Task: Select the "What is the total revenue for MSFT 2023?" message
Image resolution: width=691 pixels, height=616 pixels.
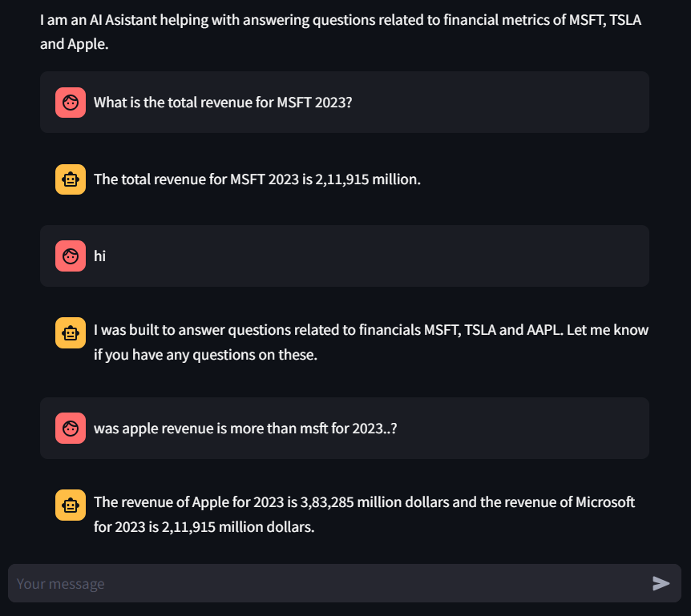Action: (x=223, y=103)
